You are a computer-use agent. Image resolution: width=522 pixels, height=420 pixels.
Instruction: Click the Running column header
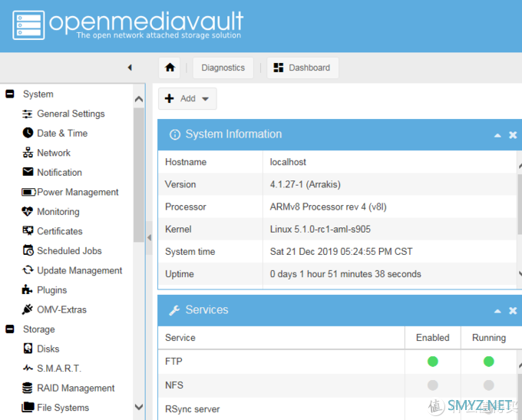(x=489, y=338)
